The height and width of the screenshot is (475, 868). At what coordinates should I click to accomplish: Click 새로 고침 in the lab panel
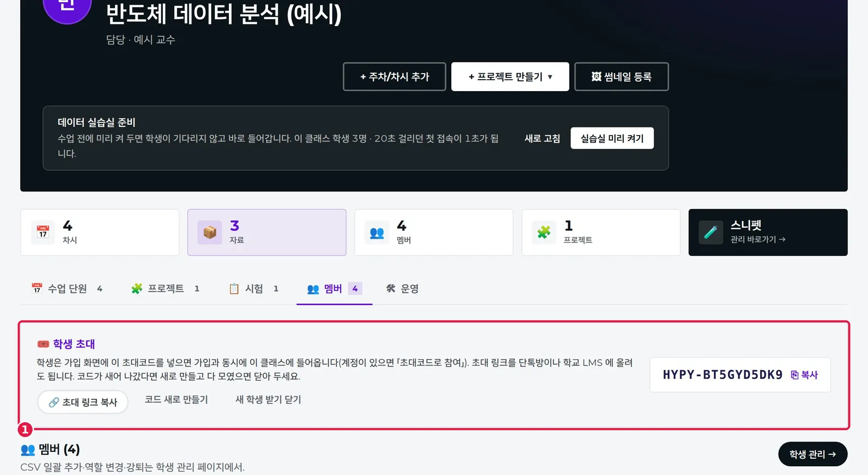point(542,138)
